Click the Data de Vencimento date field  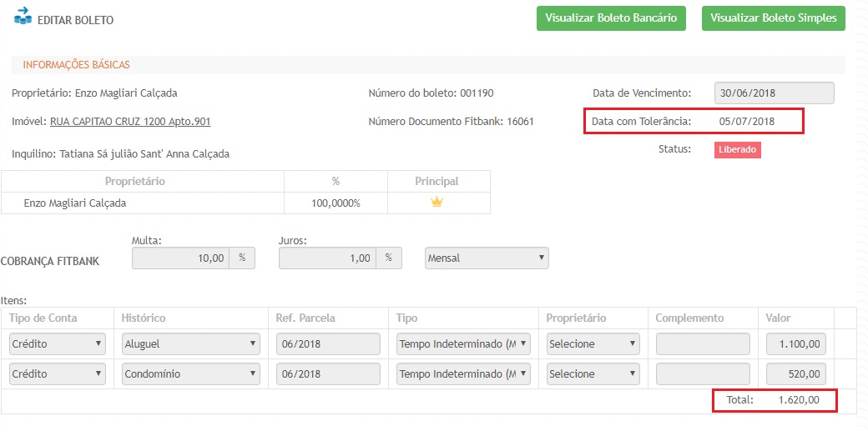click(x=774, y=93)
